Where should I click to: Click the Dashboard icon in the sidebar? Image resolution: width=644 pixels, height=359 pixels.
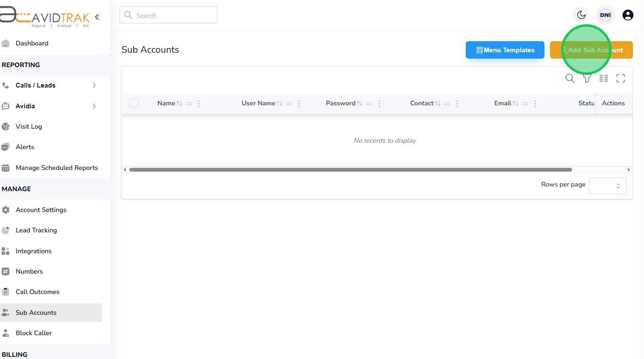point(6,43)
